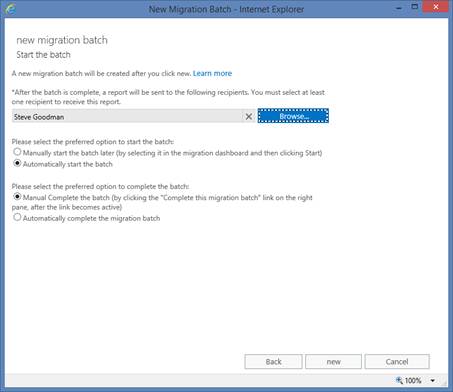This screenshot has width=453, height=392.
Task: Open the Learn more link
Action: pos(212,73)
